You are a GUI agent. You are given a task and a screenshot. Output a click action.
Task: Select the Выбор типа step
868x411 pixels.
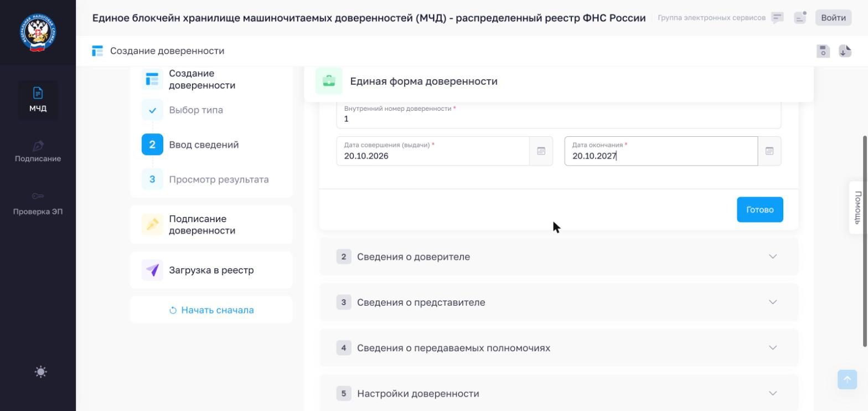click(196, 110)
